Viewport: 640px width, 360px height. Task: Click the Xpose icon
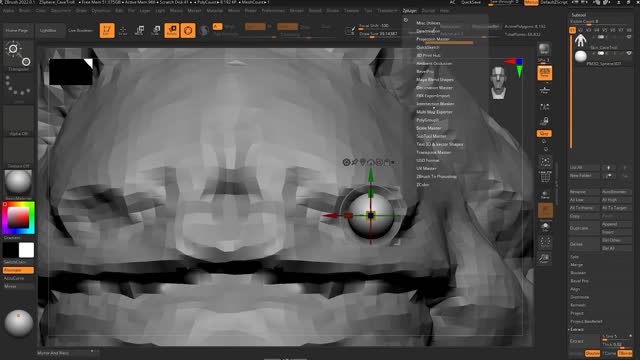[x=544, y=242]
